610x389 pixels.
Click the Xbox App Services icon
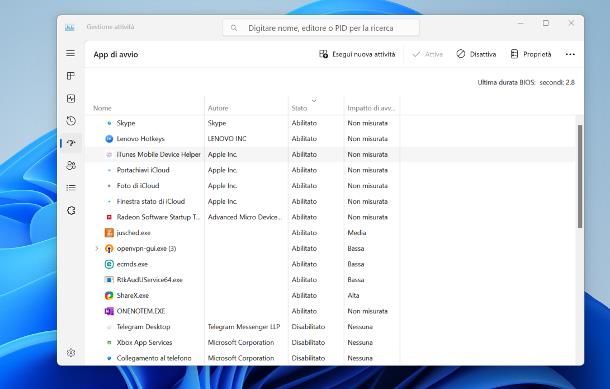109,342
